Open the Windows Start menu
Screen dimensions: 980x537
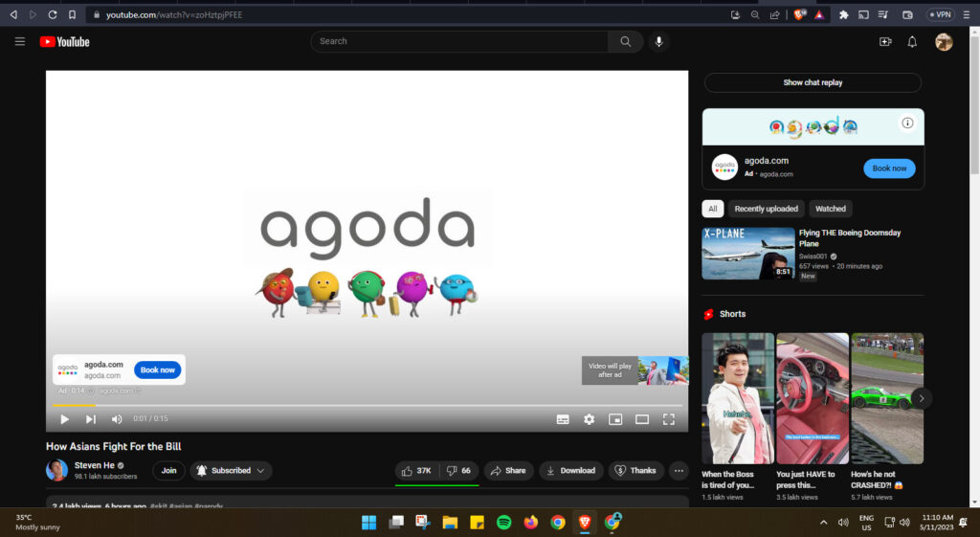369,522
